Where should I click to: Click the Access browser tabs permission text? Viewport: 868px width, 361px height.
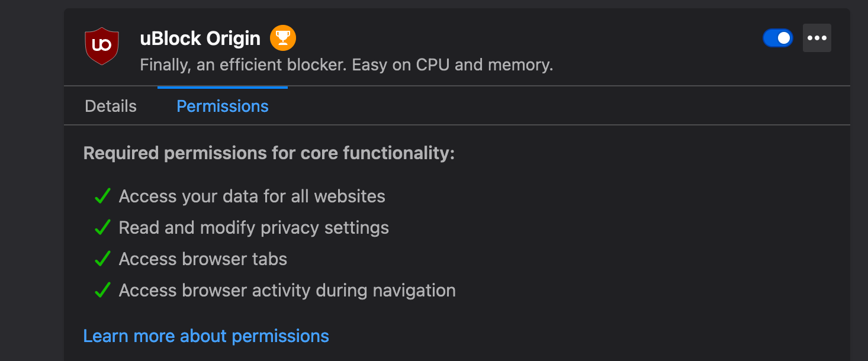(202, 259)
